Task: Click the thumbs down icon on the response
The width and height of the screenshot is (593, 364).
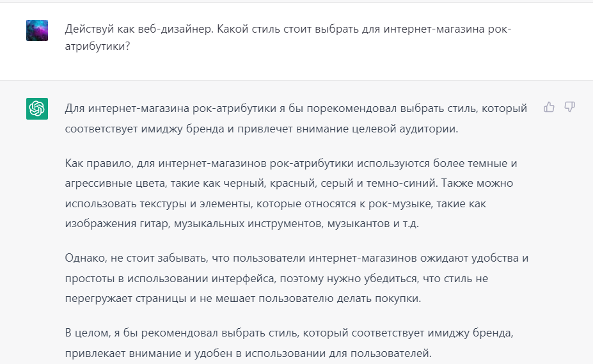Action: [569, 107]
